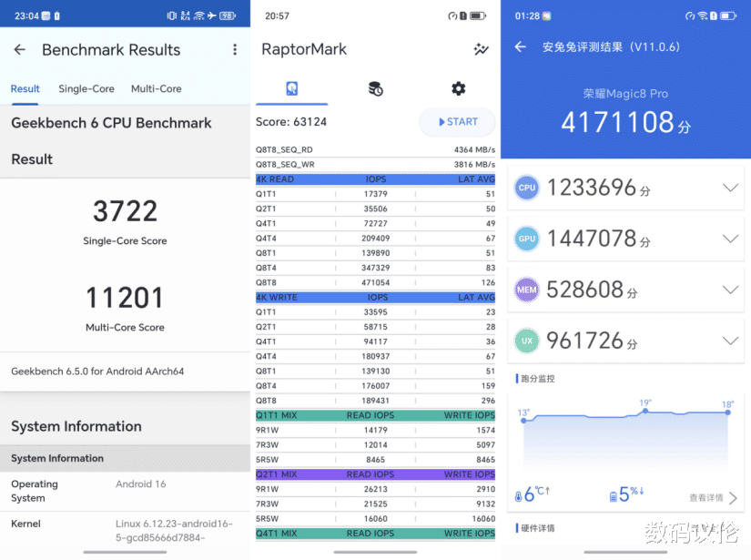
Task: Tap the 跑分监控 score monitoring heading
Action: [538, 379]
